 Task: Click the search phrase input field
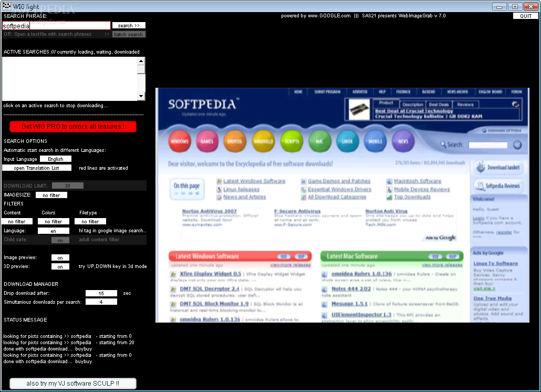pyautogui.click(x=56, y=26)
